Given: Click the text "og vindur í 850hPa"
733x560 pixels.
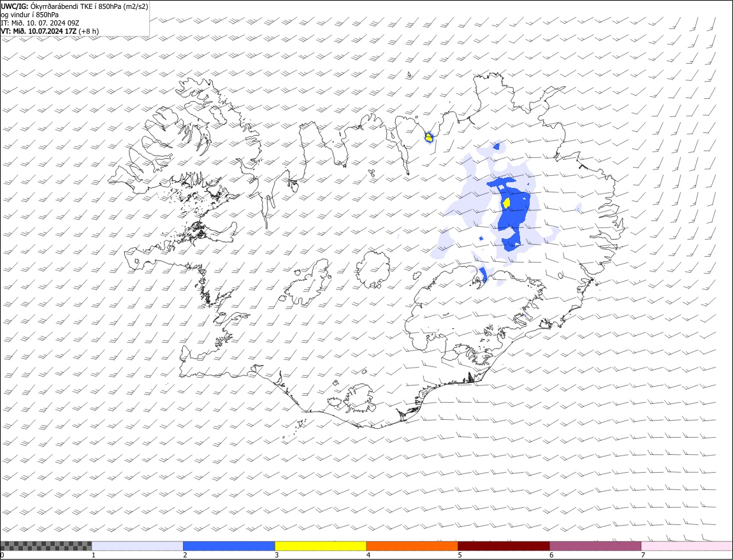Looking at the screenshot, I should 30,15.
